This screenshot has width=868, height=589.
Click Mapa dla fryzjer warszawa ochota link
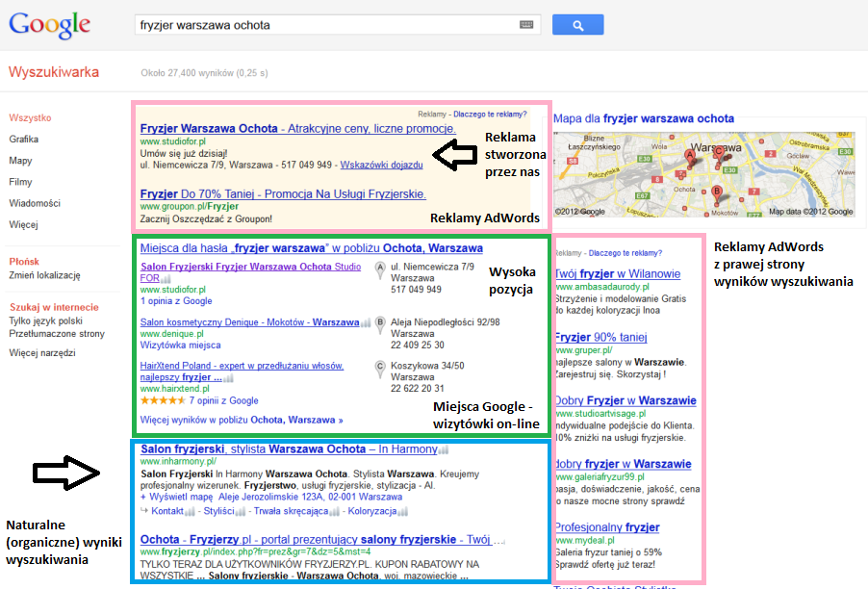[x=644, y=118]
